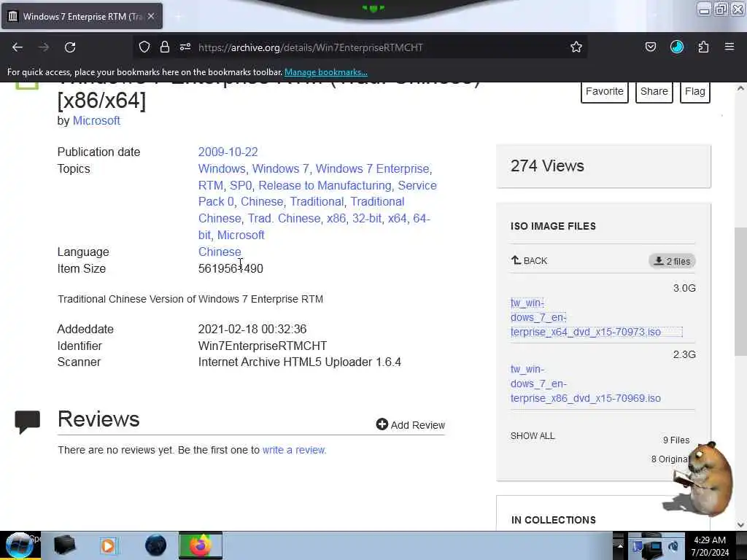The image size is (747, 560).
Task: Open the media player taskbar icon
Action: tap(108, 545)
